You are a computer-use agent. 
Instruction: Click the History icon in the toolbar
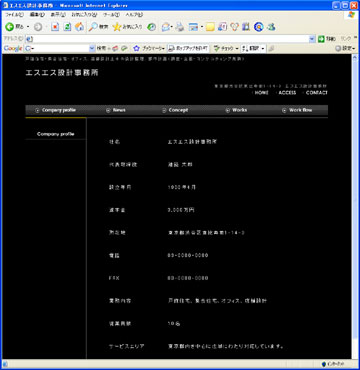tap(152, 27)
